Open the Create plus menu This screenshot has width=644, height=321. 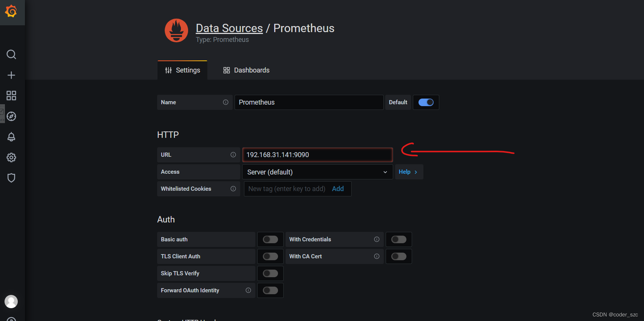(11, 75)
